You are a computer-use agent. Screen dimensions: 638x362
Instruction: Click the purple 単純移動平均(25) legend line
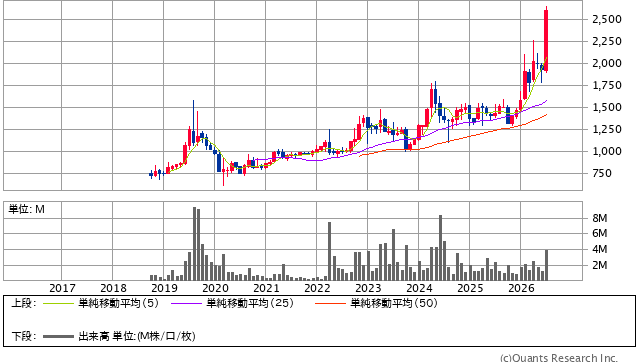click(x=186, y=303)
